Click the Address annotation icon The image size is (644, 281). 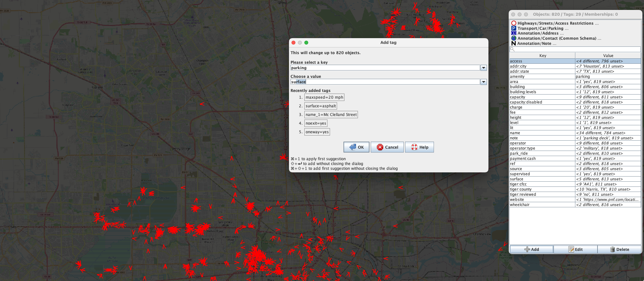513,33
